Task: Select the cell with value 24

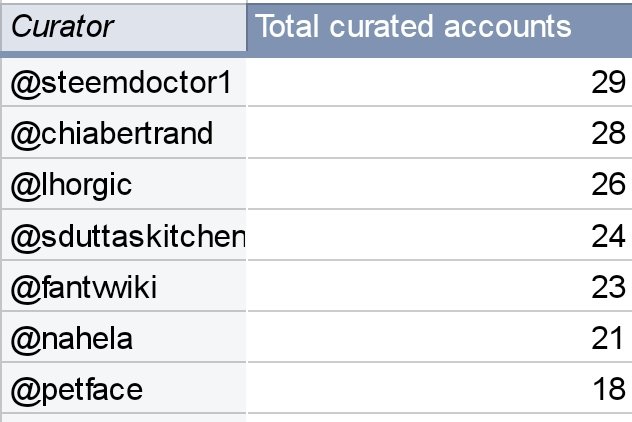Action: point(438,237)
